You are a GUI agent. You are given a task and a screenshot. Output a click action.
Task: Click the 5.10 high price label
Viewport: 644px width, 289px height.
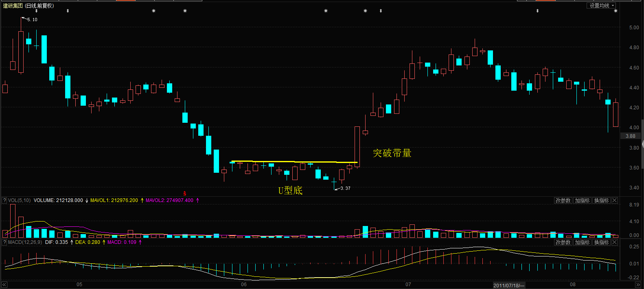click(x=32, y=20)
